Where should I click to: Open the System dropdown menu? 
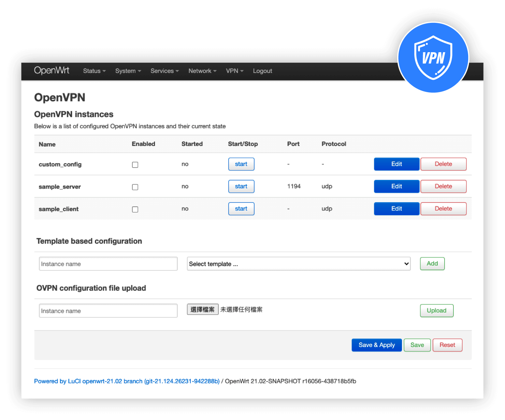(128, 71)
